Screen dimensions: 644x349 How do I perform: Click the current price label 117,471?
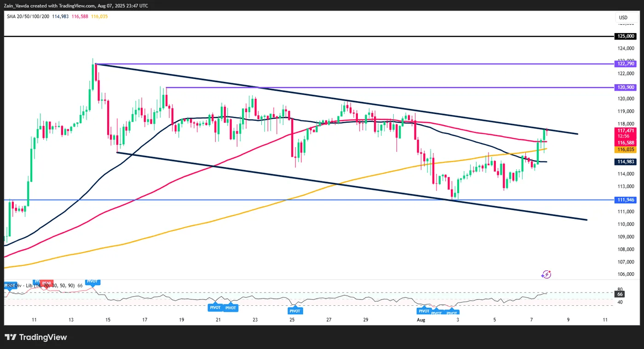(626, 131)
